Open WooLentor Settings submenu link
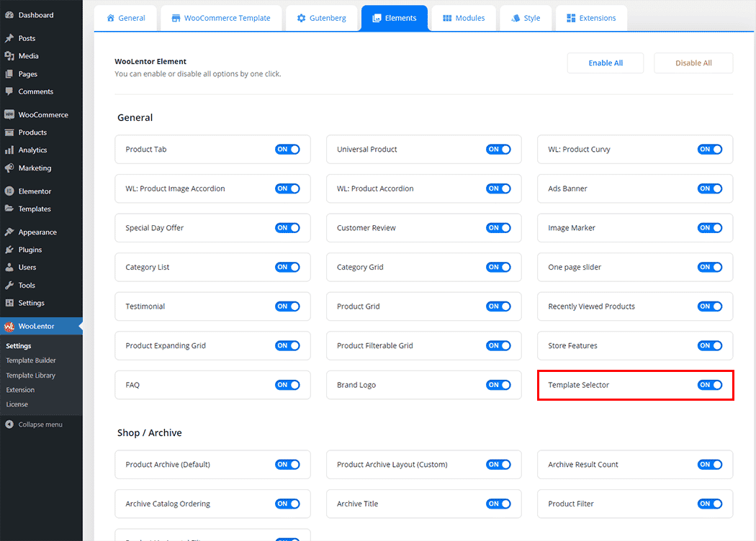Viewport: 756px width, 541px height. 18,346
